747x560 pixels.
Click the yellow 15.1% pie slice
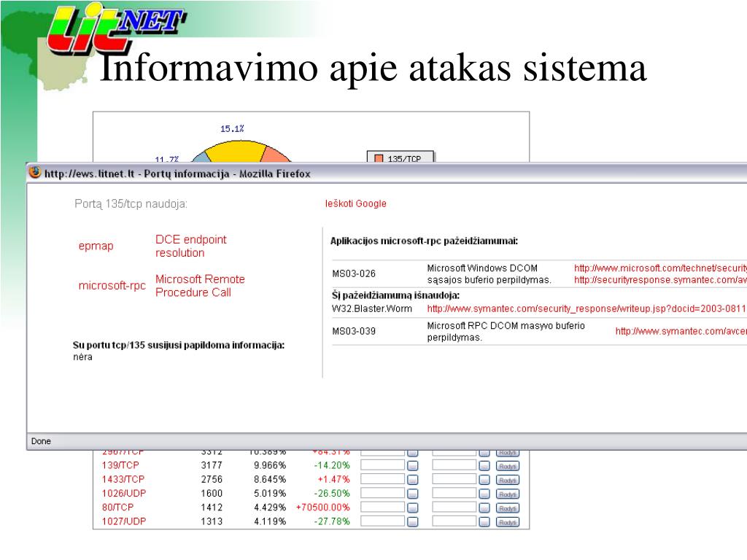(x=236, y=152)
